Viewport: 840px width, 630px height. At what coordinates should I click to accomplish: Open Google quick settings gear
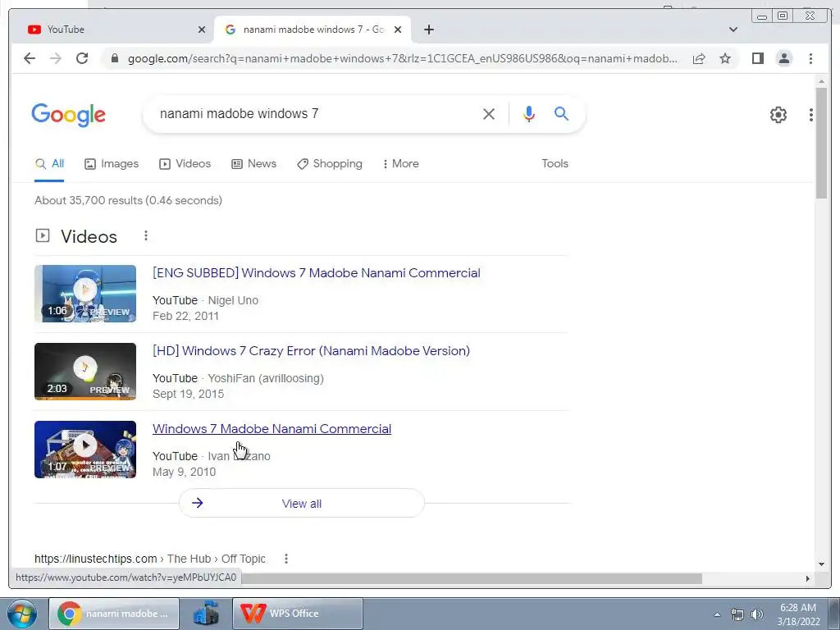click(778, 115)
